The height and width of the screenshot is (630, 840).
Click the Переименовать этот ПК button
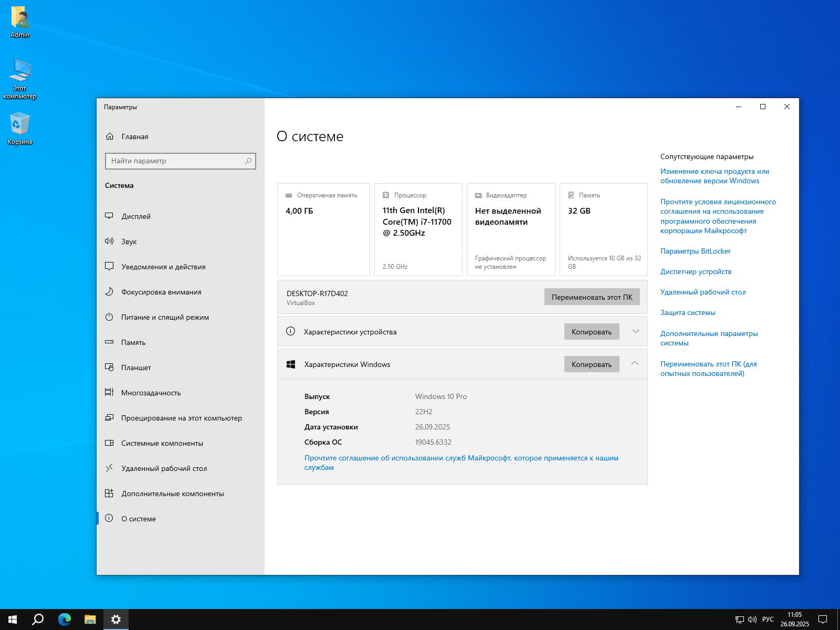592,297
